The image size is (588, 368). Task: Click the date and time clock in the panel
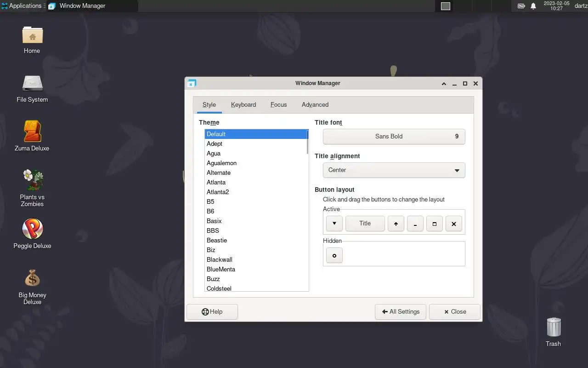tap(556, 6)
